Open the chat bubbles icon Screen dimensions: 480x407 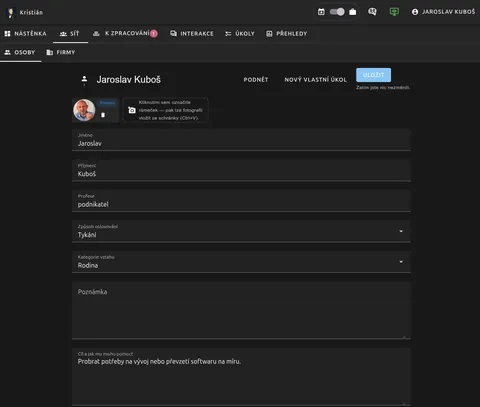tap(372, 12)
